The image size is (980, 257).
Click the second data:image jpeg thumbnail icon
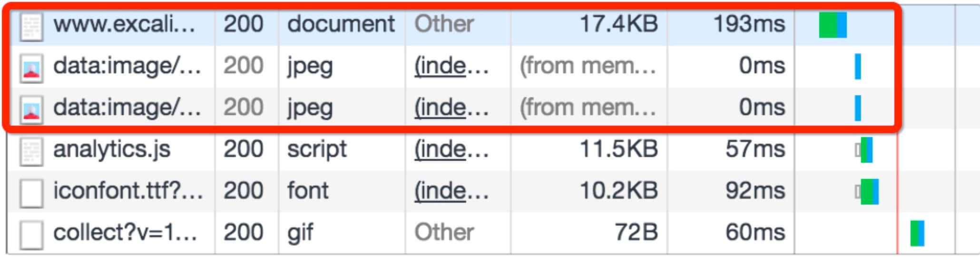tap(31, 109)
